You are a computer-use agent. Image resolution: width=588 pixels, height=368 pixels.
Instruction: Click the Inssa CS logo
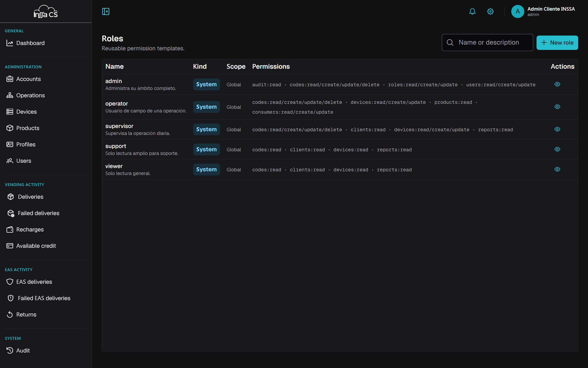46,11
